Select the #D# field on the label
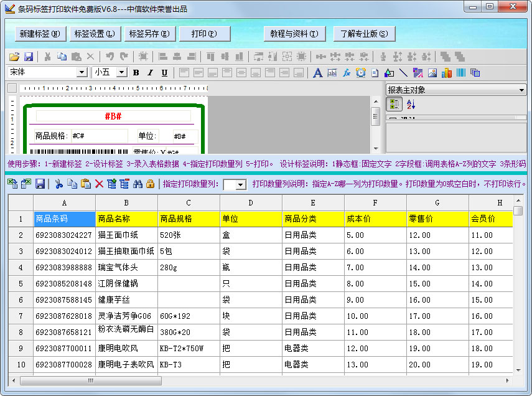The height and width of the screenshot is (396, 532). click(185, 136)
